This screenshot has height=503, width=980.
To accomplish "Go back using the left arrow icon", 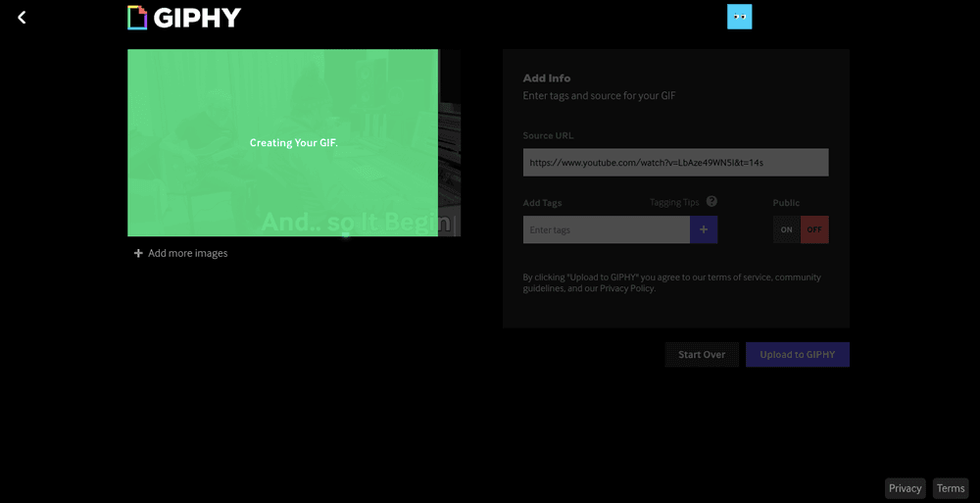I will point(22,18).
